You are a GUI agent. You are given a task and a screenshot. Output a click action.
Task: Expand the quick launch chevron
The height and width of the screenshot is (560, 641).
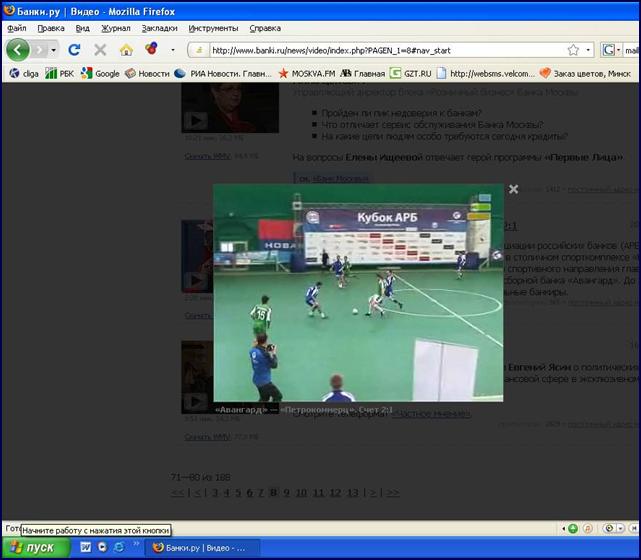tap(136, 544)
